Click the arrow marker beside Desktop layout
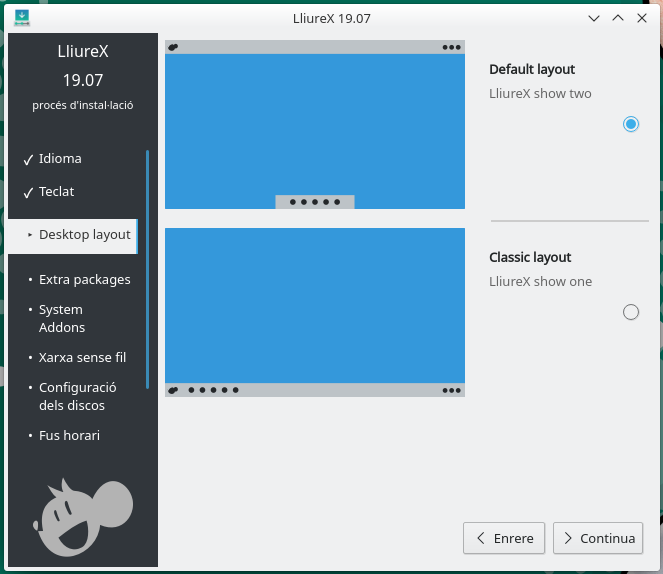The height and width of the screenshot is (574, 663). (x=30, y=235)
